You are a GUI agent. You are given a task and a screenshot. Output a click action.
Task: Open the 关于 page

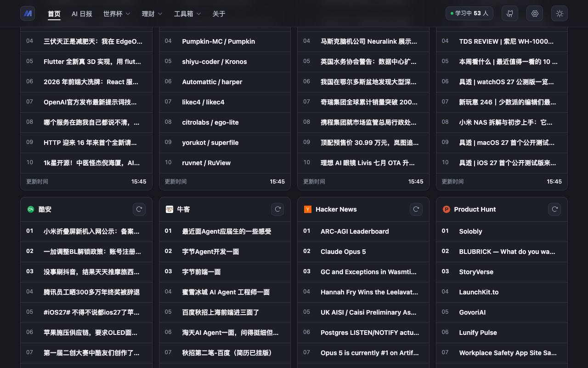coord(219,14)
